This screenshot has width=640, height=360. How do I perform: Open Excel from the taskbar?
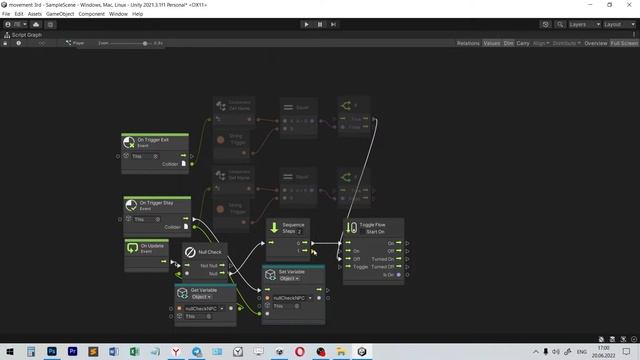pyautogui.click(x=134, y=351)
